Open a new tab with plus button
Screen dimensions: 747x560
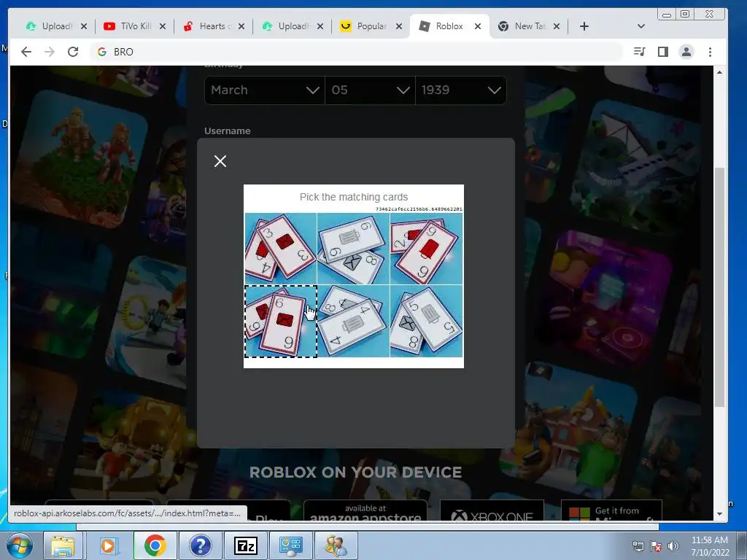click(x=584, y=26)
